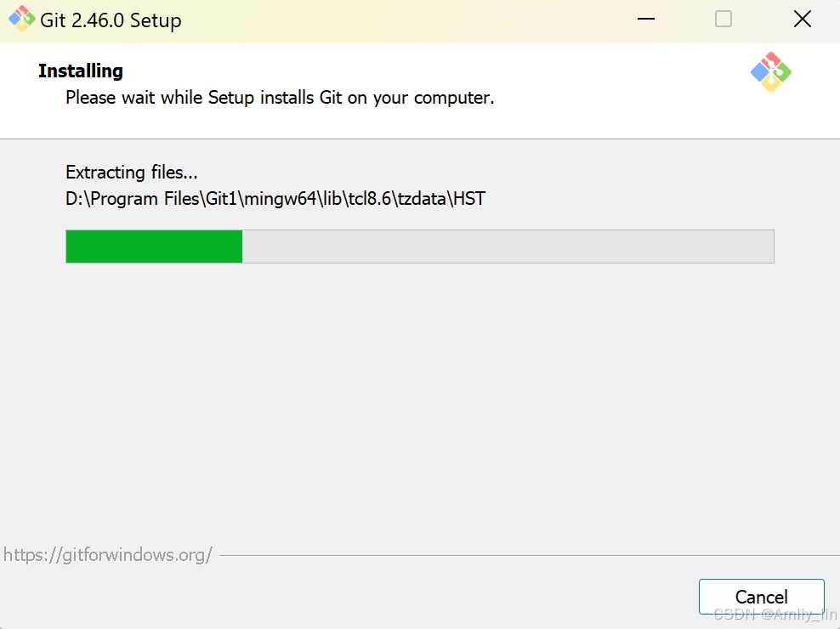Click the 'Extracting files...' status text
The height and width of the screenshot is (629, 840).
pos(132,172)
